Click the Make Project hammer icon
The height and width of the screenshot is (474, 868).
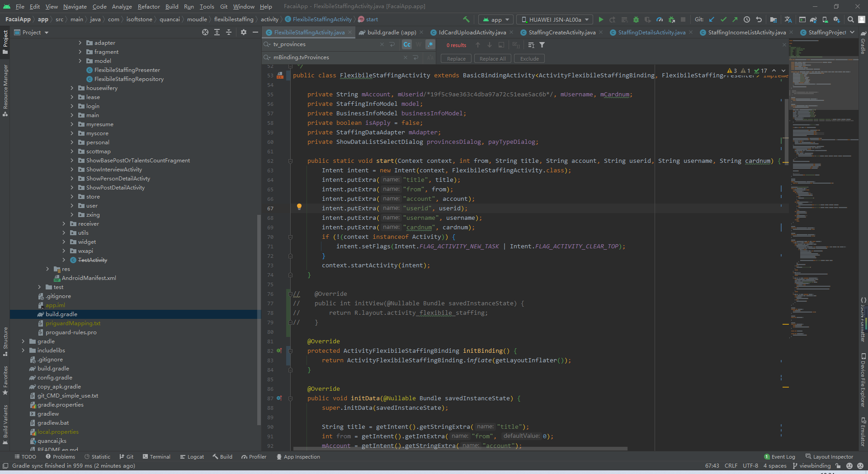(466, 19)
